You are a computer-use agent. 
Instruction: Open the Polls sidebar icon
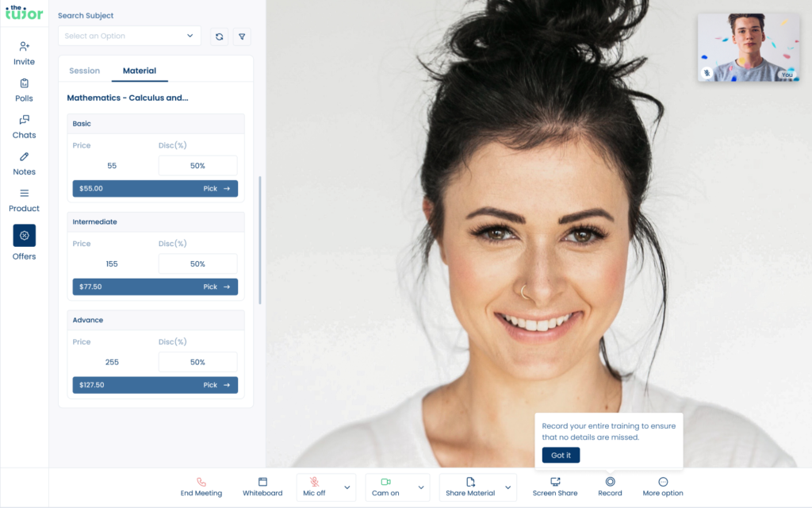pos(24,90)
